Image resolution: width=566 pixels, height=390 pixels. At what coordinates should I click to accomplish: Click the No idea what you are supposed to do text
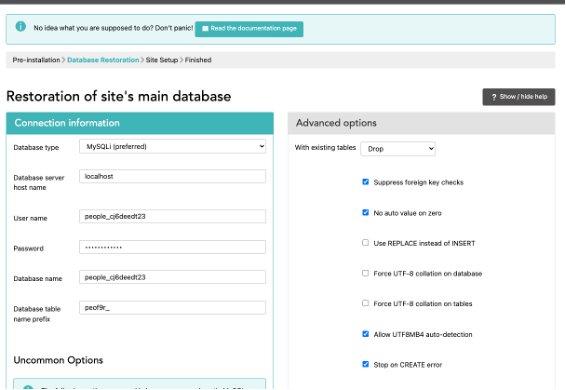[x=113, y=28]
